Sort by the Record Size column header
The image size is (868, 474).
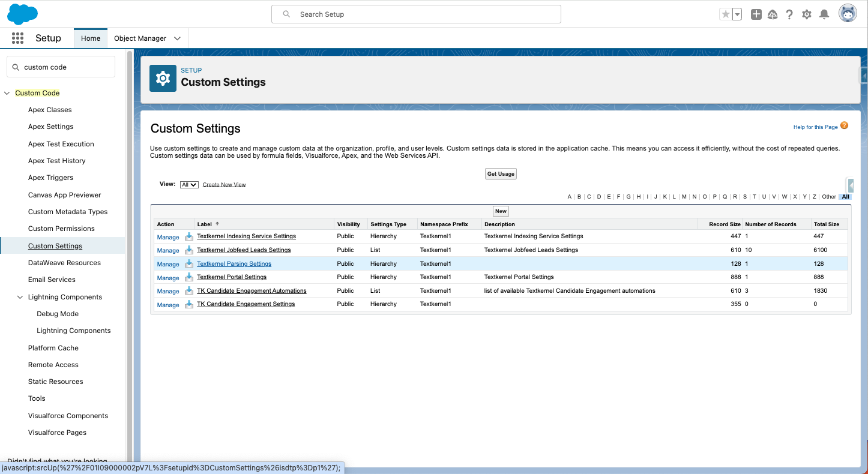(x=725, y=224)
